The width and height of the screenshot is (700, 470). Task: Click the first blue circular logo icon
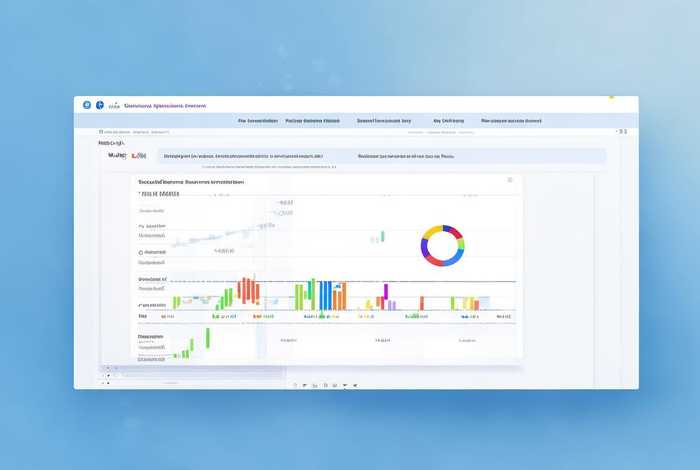click(x=87, y=105)
